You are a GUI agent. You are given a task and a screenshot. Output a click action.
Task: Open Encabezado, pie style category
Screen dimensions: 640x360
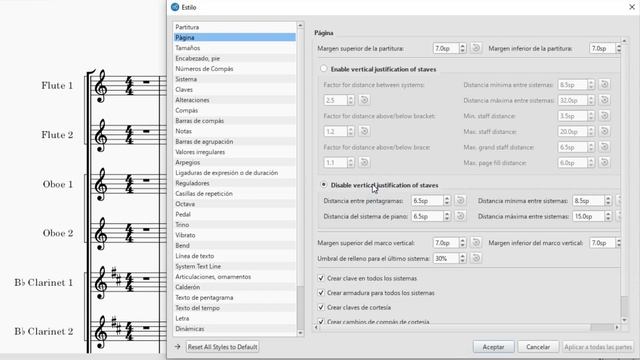[235, 58]
